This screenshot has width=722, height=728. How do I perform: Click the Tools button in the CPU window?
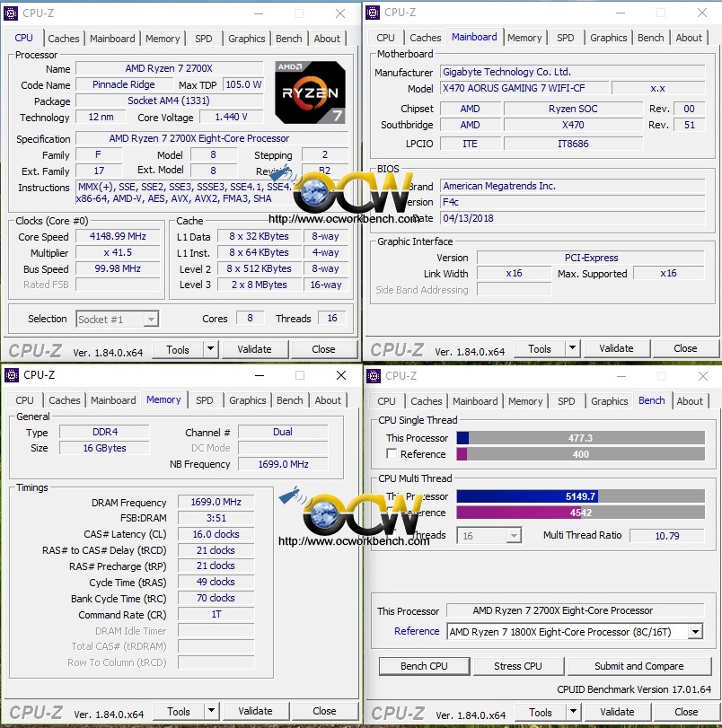click(178, 349)
